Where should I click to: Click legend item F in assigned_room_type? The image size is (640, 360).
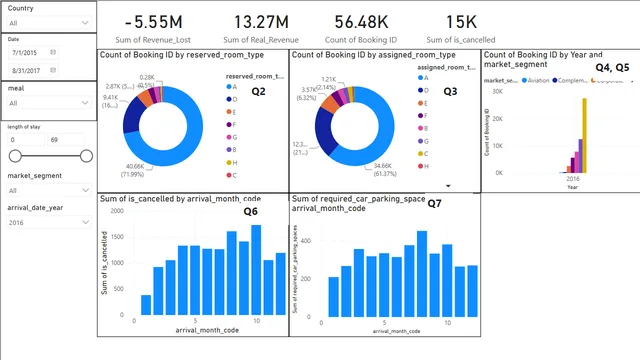423,116
